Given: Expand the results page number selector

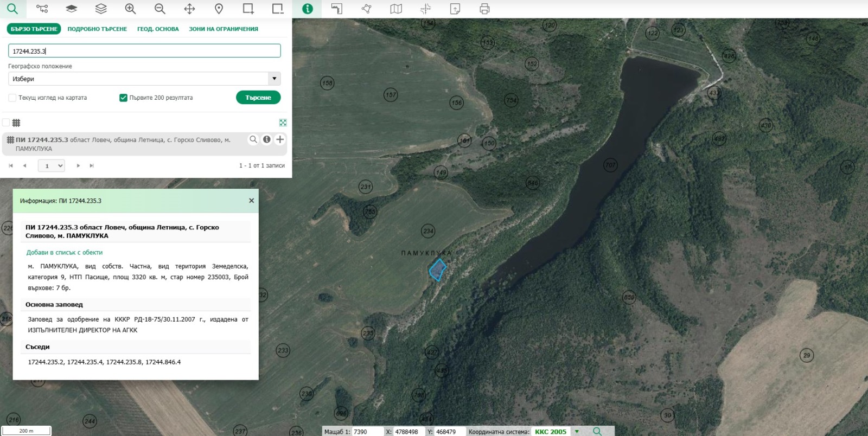Looking at the screenshot, I should pos(52,165).
